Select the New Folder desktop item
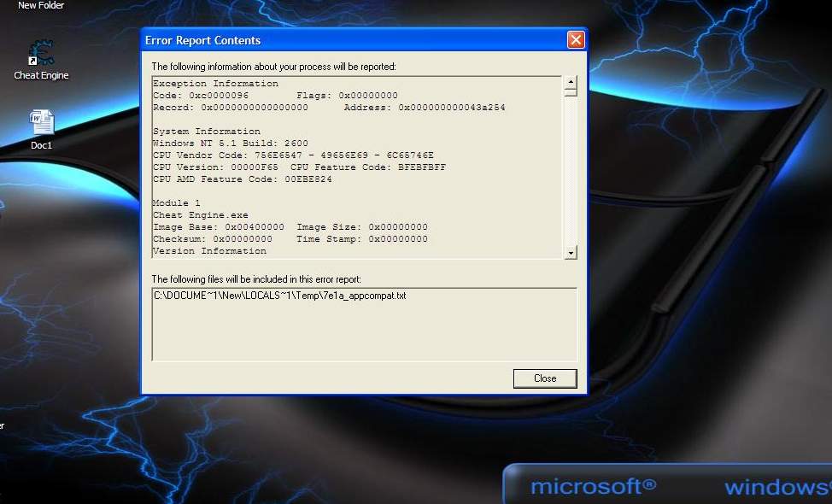This screenshot has width=832, height=504. [41, 5]
